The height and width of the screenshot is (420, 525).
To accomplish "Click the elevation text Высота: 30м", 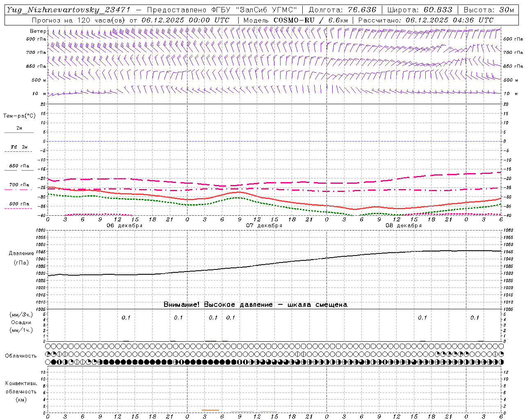I will click(x=488, y=10).
